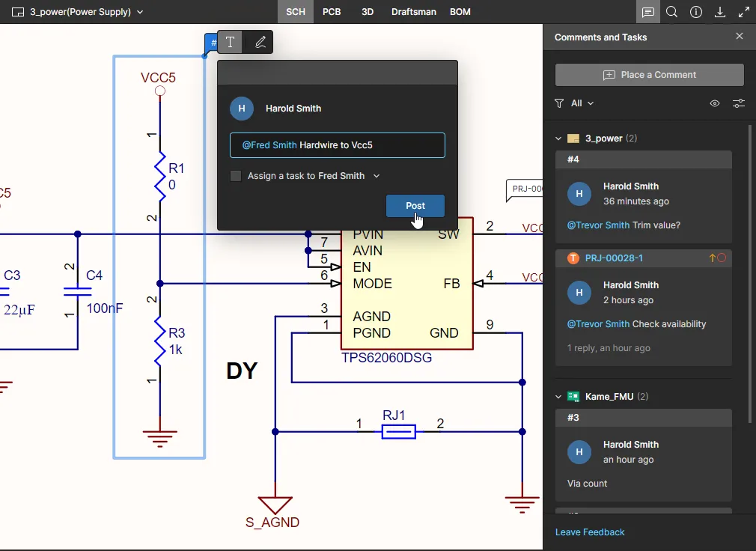The image size is (756, 551).
Task: Click the download icon
Action: coord(720,12)
